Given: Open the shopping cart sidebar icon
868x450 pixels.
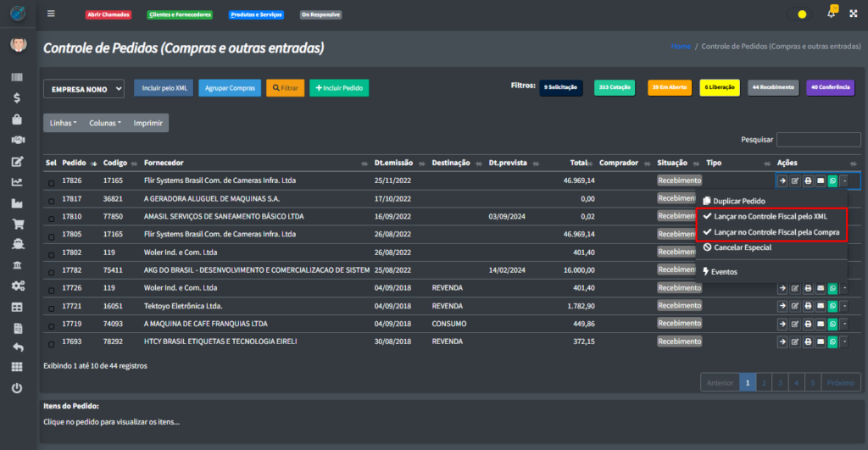Looking at the screenshot, I should pos(17,225).
